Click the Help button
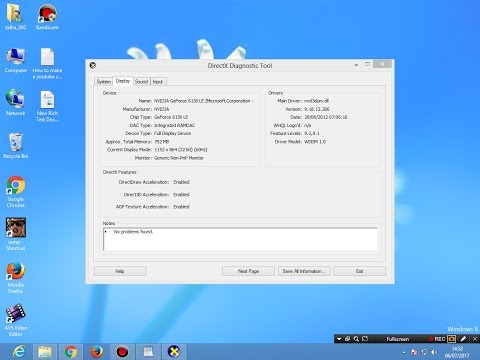480x360 pixels. (120, 271)
